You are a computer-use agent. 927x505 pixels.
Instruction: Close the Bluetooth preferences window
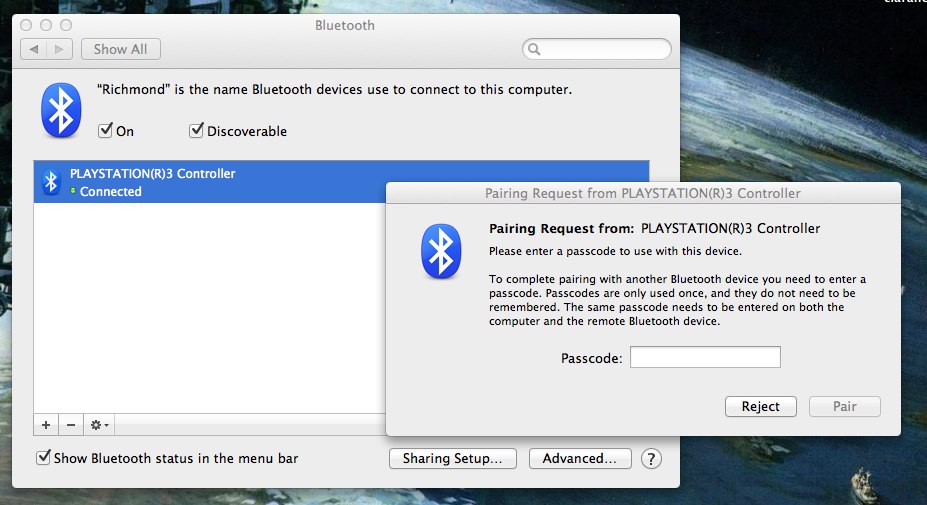coord(26,25)
